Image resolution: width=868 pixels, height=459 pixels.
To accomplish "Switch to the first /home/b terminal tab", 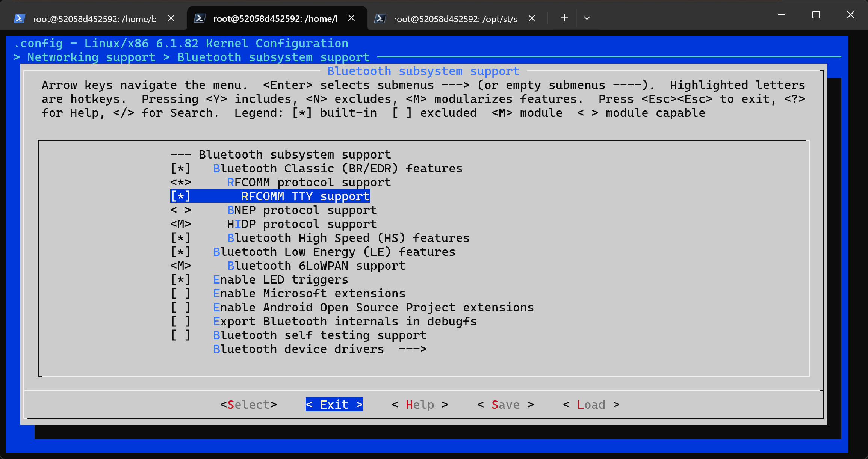I will pos(94,19).
